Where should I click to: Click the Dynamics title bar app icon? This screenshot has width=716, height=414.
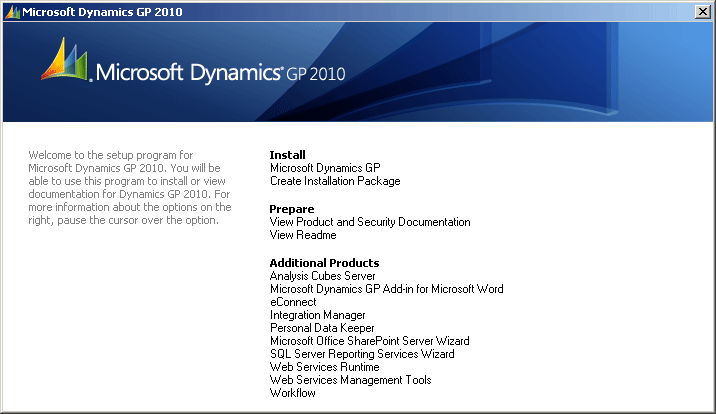[x=12, y=12]
